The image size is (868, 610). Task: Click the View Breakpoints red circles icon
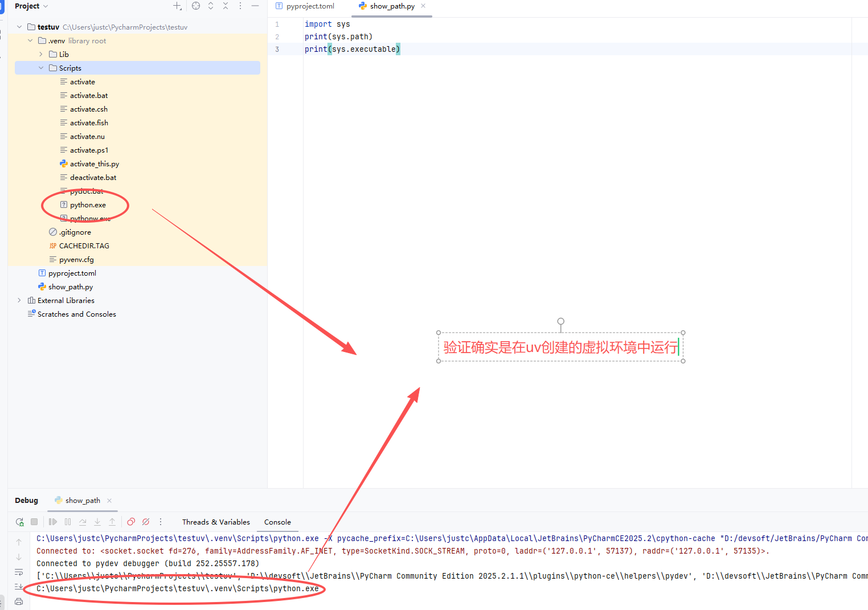(x=131, y=522)
